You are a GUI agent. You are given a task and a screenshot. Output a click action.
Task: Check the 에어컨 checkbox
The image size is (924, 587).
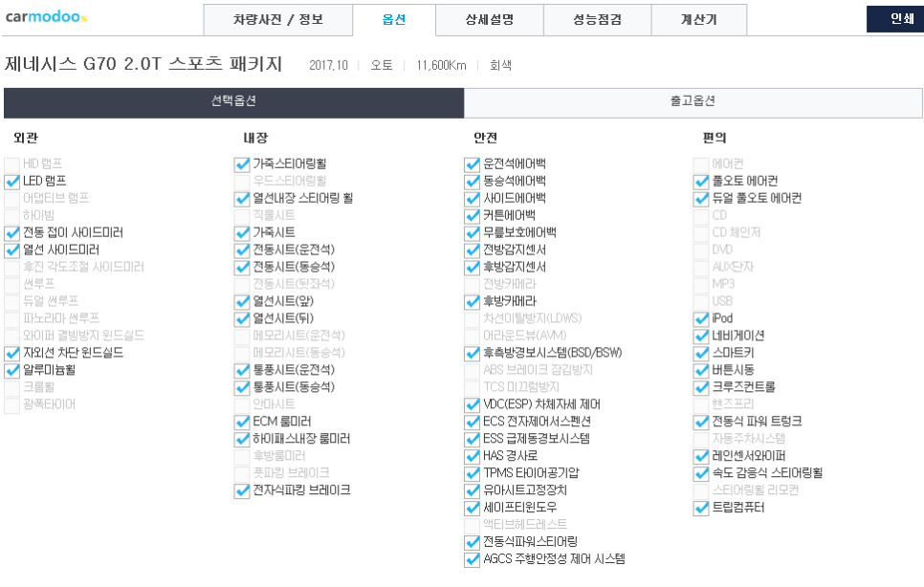point(701,164)
